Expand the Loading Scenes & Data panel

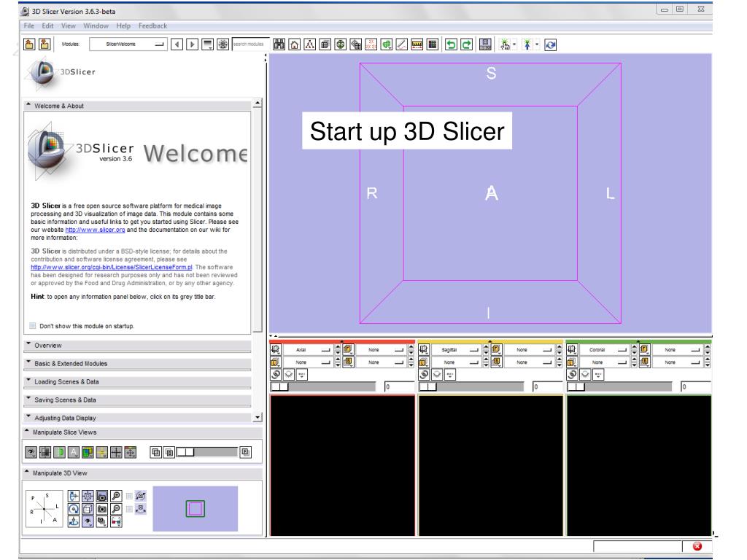[x=137, y=381]
